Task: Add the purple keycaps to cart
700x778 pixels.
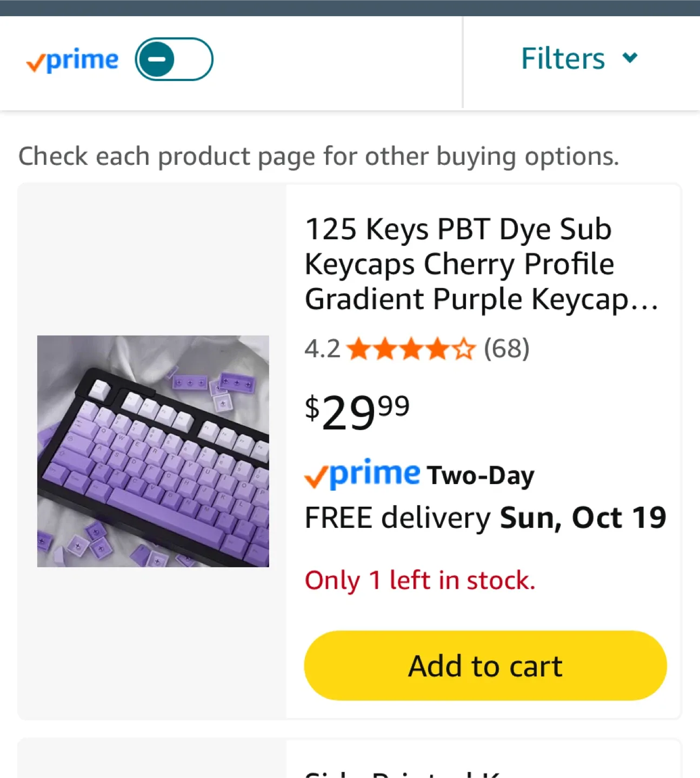Action: pos(485,666)
